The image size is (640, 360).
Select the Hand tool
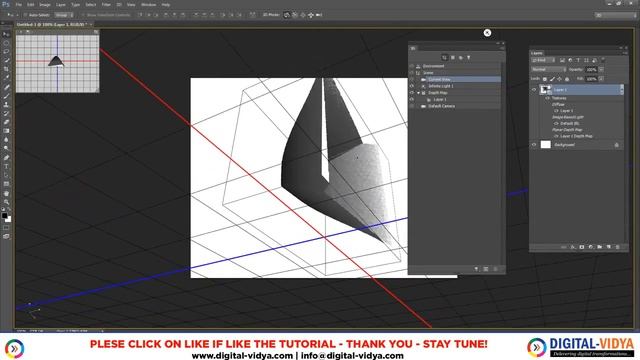(x=6, y=193)
